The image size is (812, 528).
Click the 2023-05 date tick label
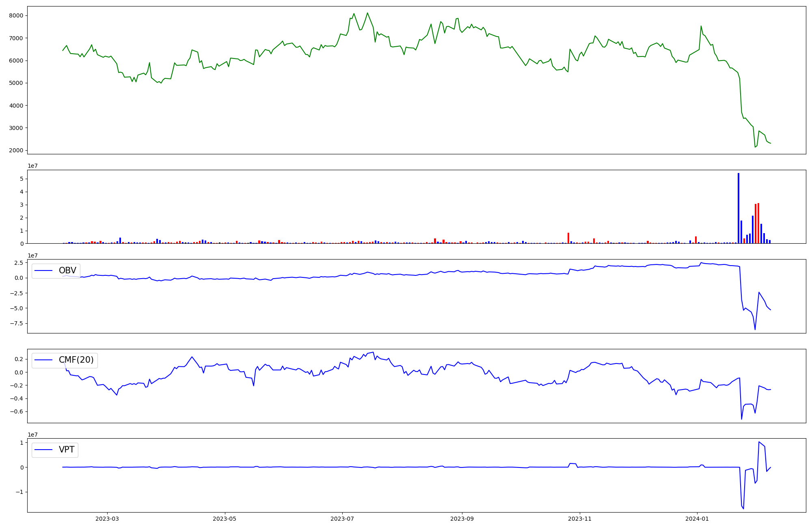(225, 519)
